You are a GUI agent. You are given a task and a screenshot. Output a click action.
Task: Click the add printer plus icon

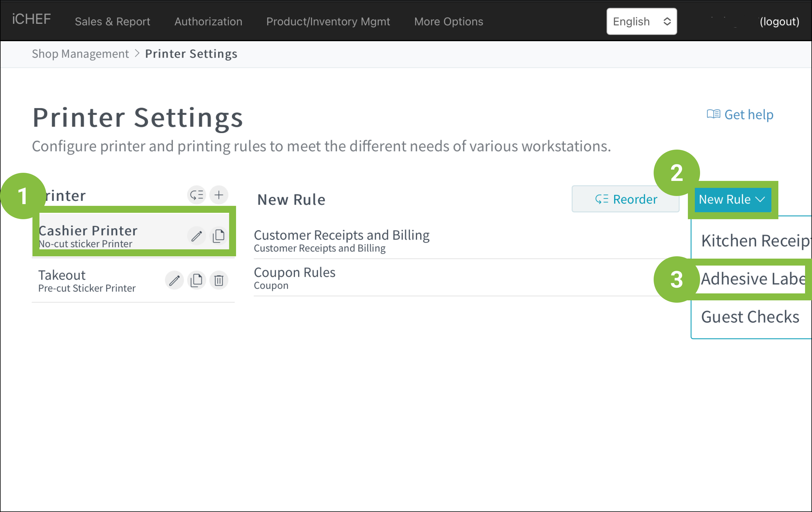[219, 195]
